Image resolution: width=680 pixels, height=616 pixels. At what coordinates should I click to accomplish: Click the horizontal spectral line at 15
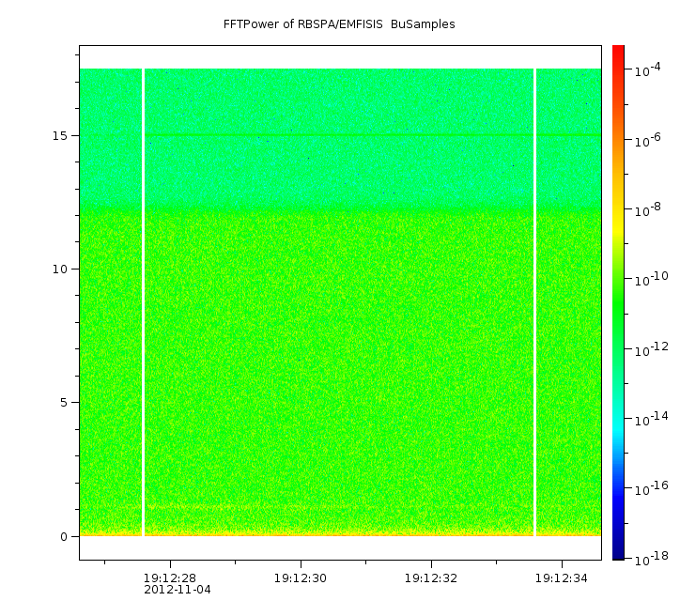click(338, 135)
